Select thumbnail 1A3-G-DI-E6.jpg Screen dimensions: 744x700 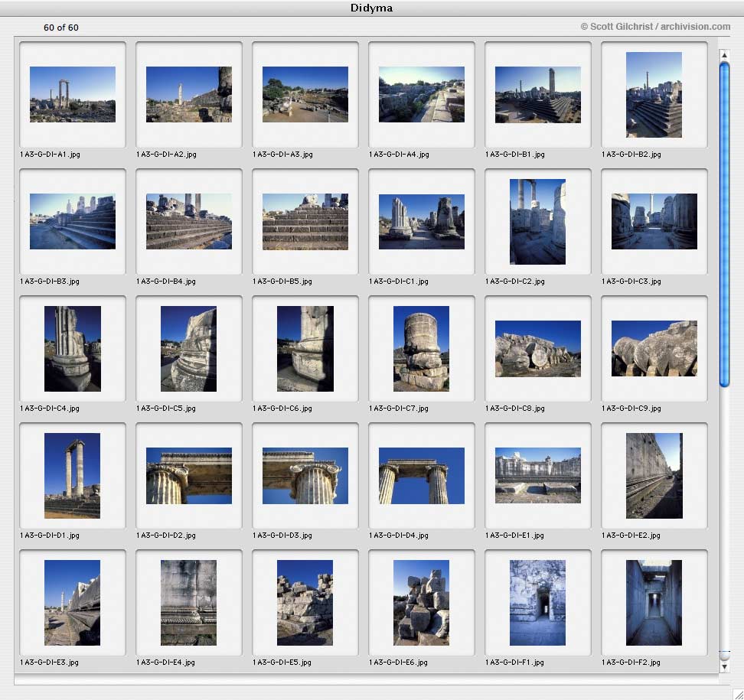pyautogui.click(x=421, y=603)
